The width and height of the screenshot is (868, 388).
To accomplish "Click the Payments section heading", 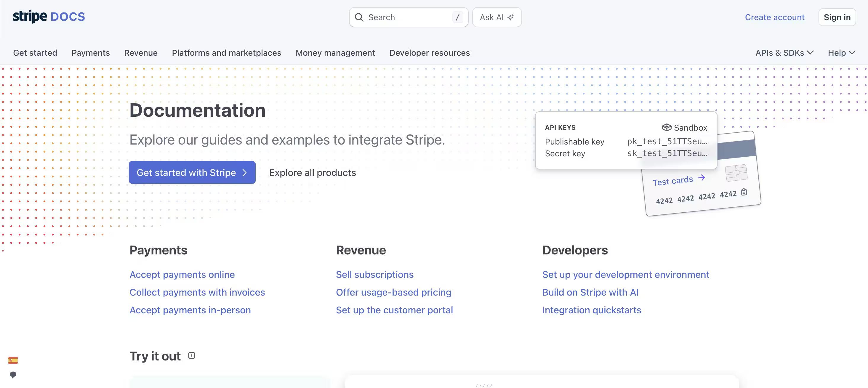I will [x=158, y=250].
